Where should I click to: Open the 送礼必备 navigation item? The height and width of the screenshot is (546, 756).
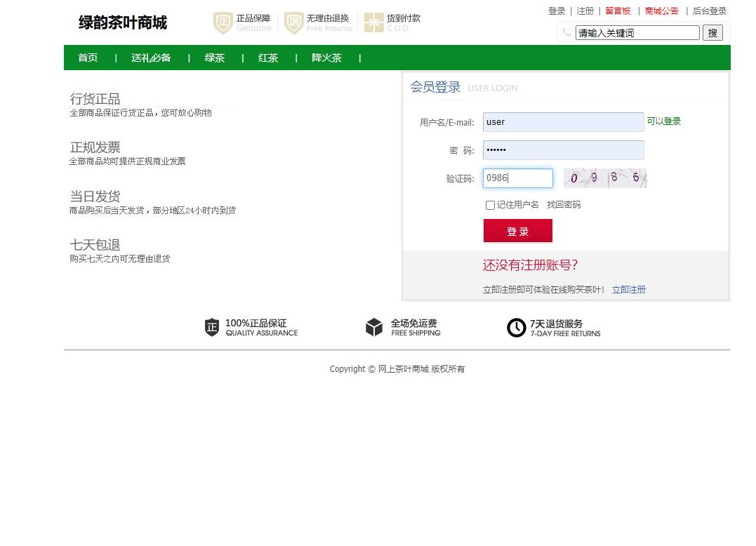pyautogui.click(x=151, y=58)
